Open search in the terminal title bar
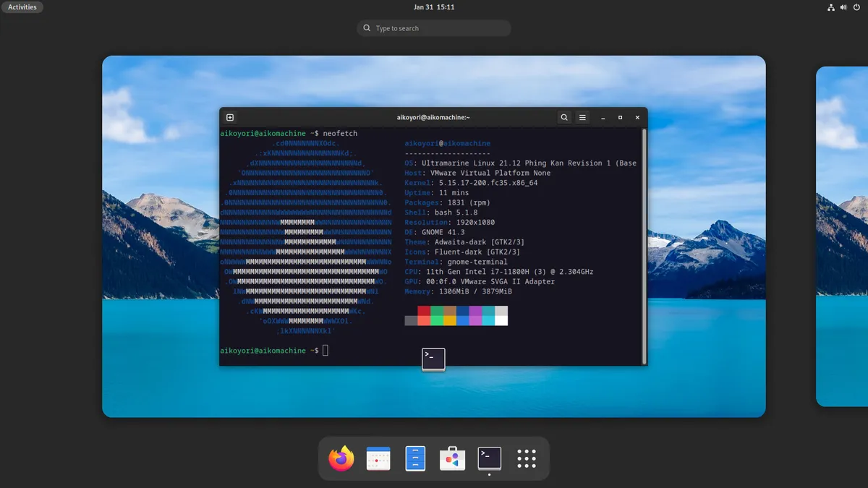 [x=564, y=116]
